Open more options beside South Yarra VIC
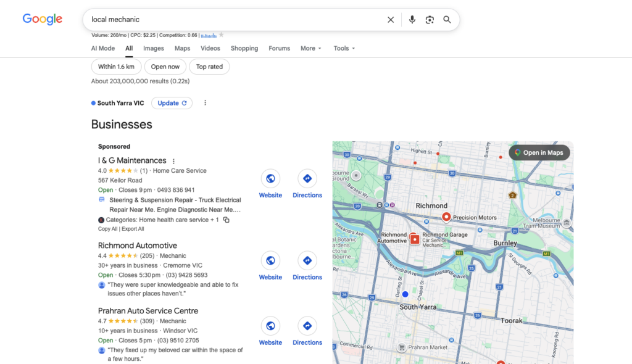This screenshot has width=632, height=364. [x=205, y=103]
